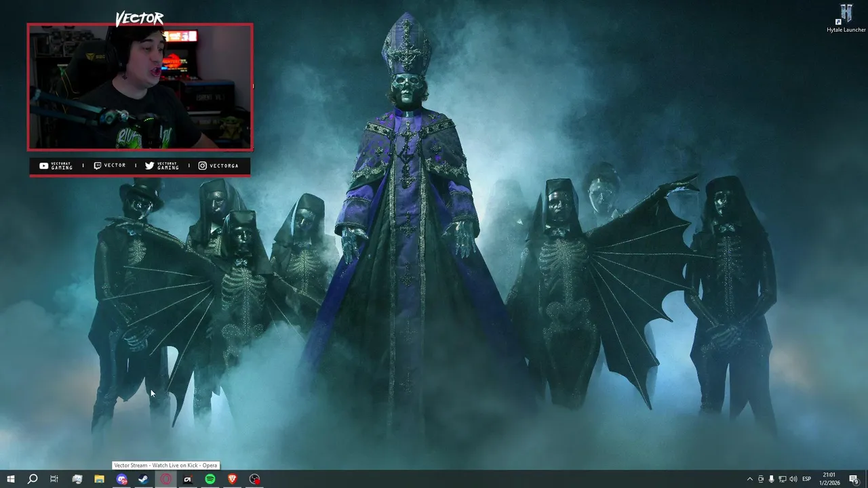Open the volume speaker tray icon

(793, 479)
